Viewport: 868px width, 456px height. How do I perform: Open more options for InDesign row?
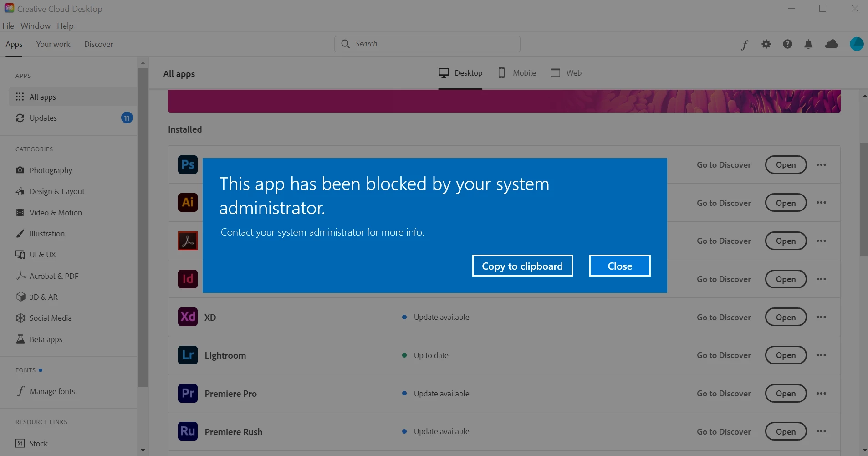(x=821, y=279)
